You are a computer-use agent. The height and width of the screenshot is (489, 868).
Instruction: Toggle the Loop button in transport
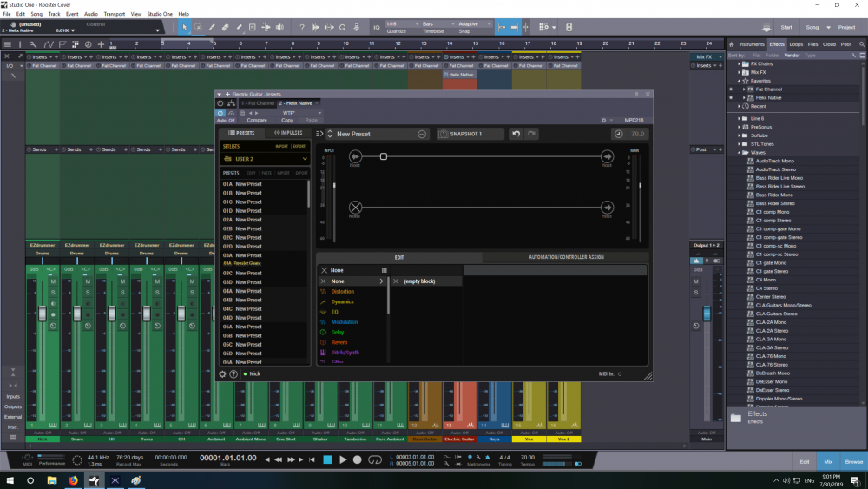pos(375,459)
